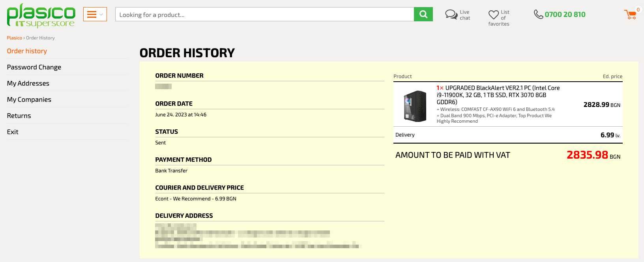Open Live chat speech bubble icon
Image resolution: width=644 pixels, height=262 pixels.
(x=451, y=15)
